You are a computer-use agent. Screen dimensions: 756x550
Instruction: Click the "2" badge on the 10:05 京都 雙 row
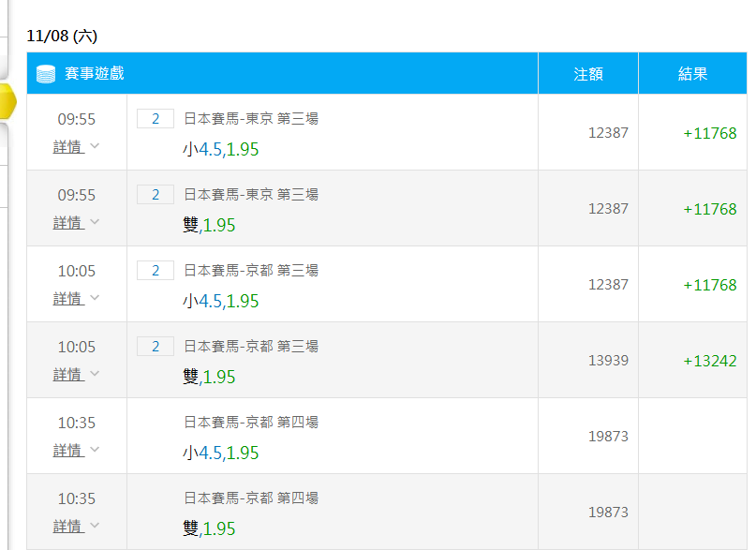point(156,347)
